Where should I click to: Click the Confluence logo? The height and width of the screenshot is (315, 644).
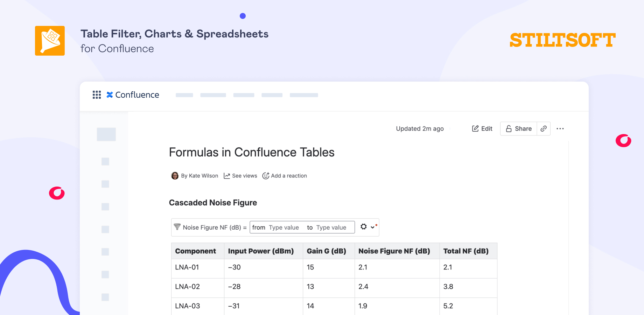[x=133, y=95]
